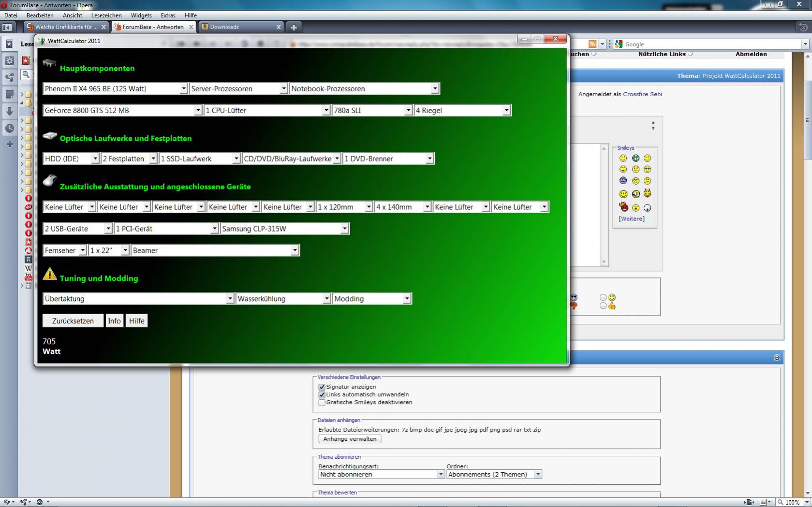Open the 'Übertaktung' dropdown
This screenshot has width=812, height=507.
click(138, 299)
